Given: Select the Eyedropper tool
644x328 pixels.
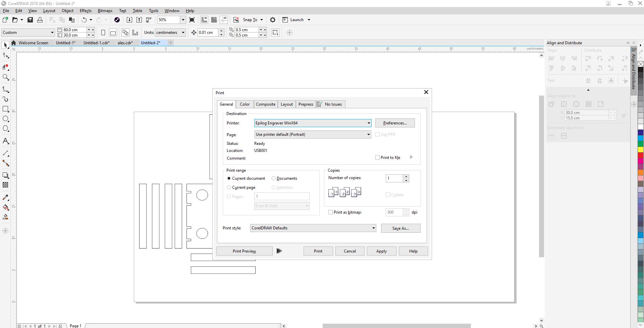Looking at the screenshot, I should coord(5,197).
